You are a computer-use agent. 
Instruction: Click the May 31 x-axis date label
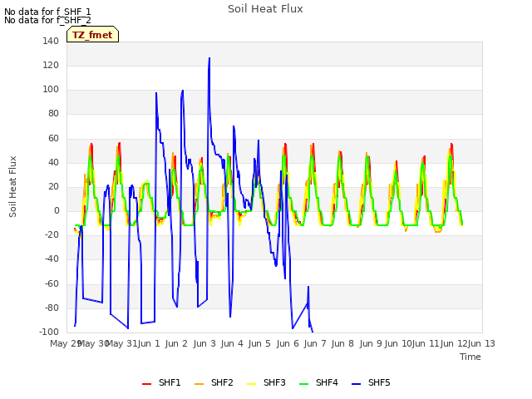point(121,343)
